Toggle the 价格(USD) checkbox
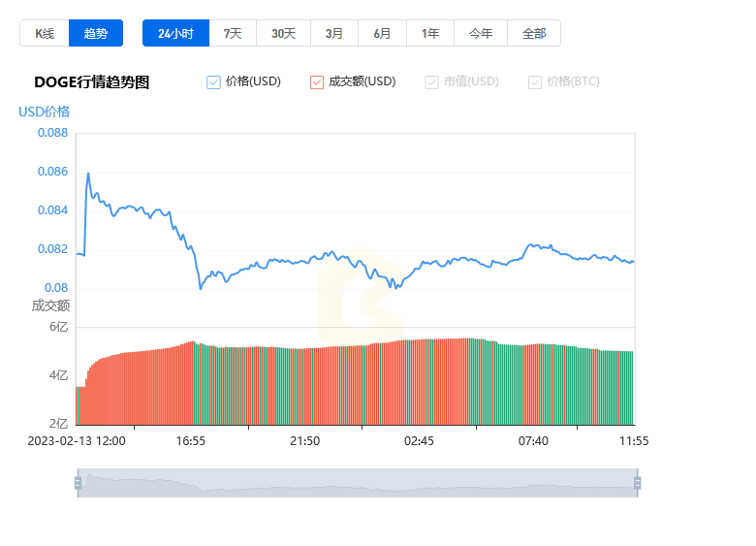This screenshot has height=546, width=756. (x=214, y=82)
